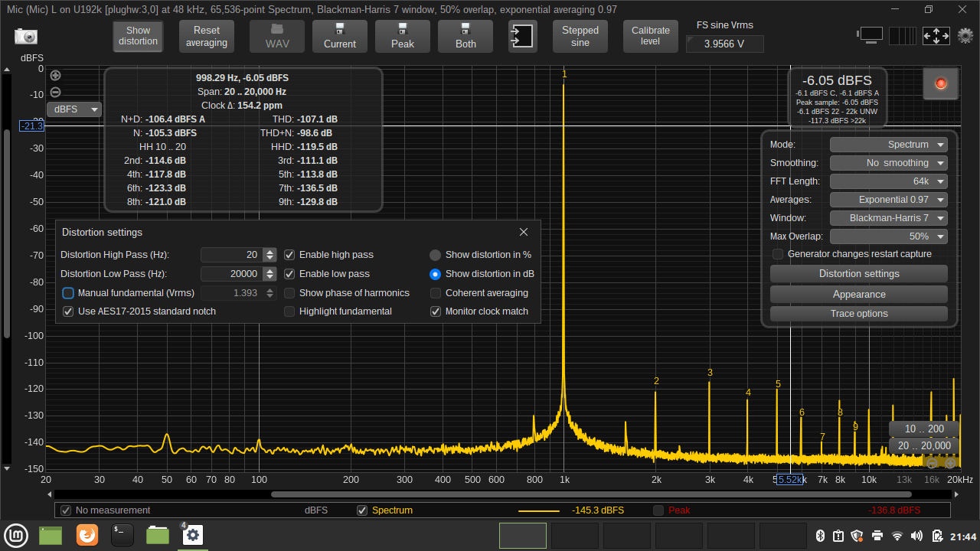980x551 pixels.
Task: Toggle Peak trace checkbox in legend
Action: pos(658,510)
